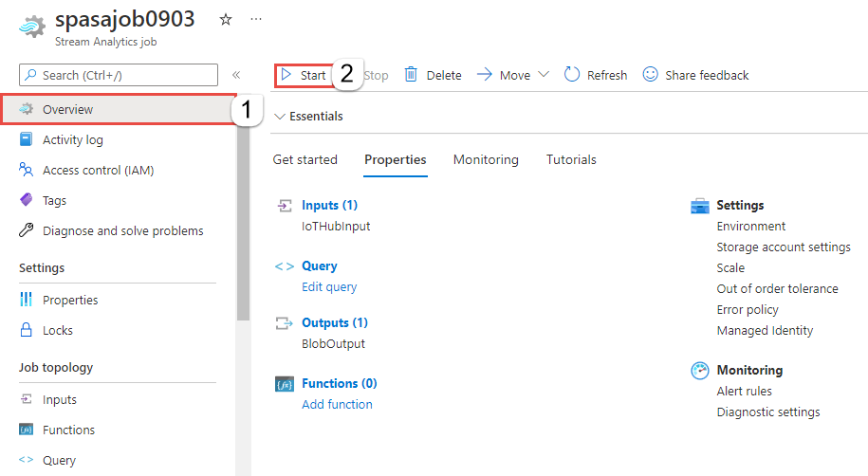Click the Diagnose wrench icon

(x=26, y=230)
